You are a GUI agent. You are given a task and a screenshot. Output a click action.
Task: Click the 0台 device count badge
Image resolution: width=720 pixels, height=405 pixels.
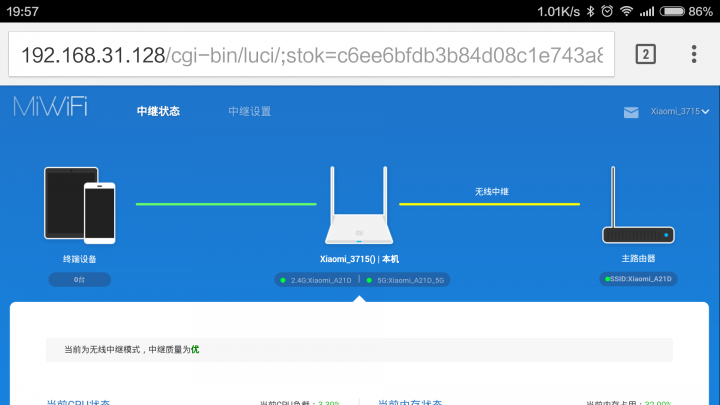click(x=79, y=280)
